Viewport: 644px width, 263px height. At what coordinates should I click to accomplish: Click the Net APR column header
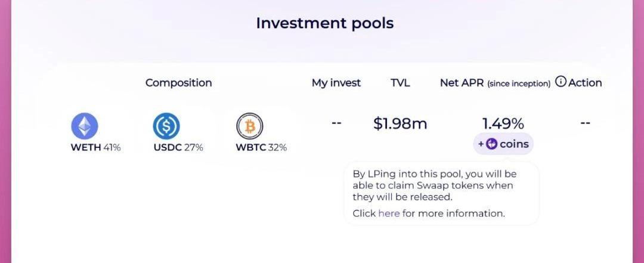pyautogui.click(x=462, y=83)
